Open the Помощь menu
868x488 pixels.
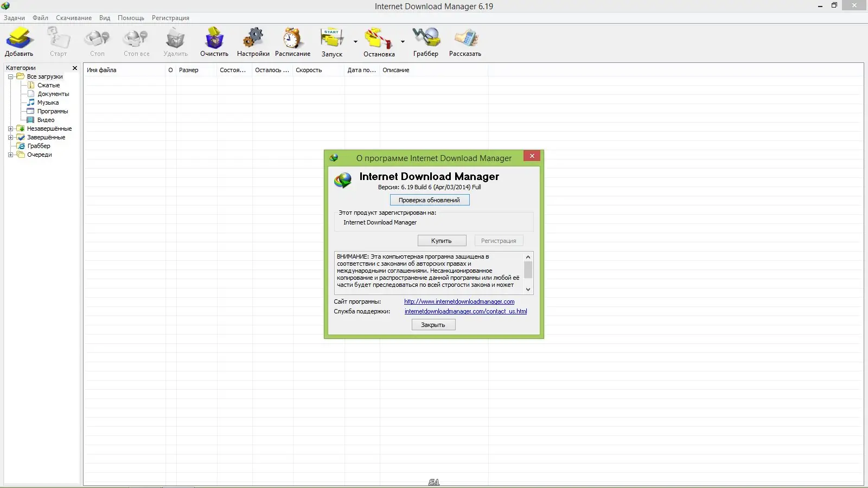(131, 18)
